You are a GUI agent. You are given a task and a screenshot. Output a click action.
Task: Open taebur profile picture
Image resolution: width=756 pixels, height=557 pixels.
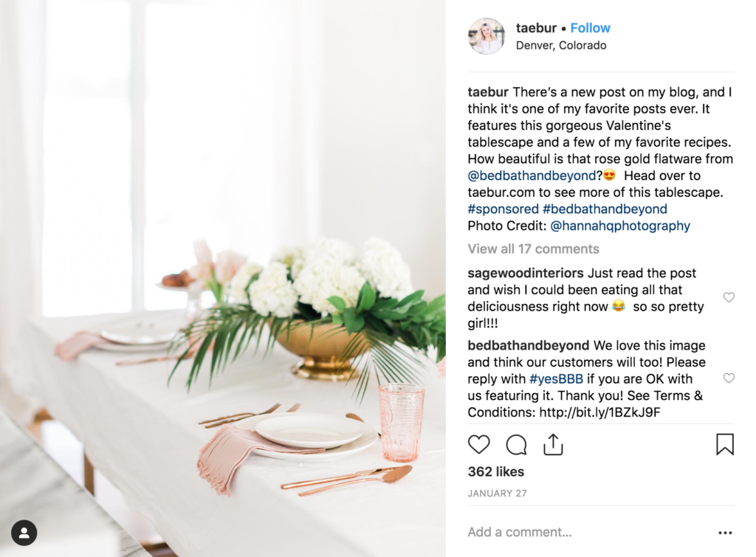(x=487, y=36)
